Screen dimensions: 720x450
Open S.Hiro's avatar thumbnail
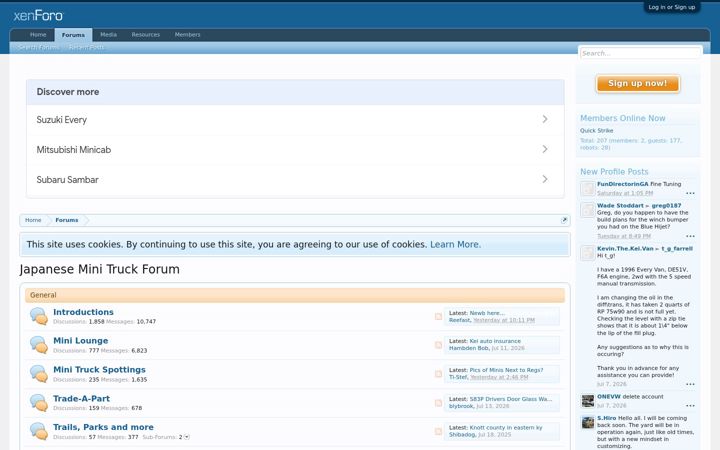tap(588, 422)
